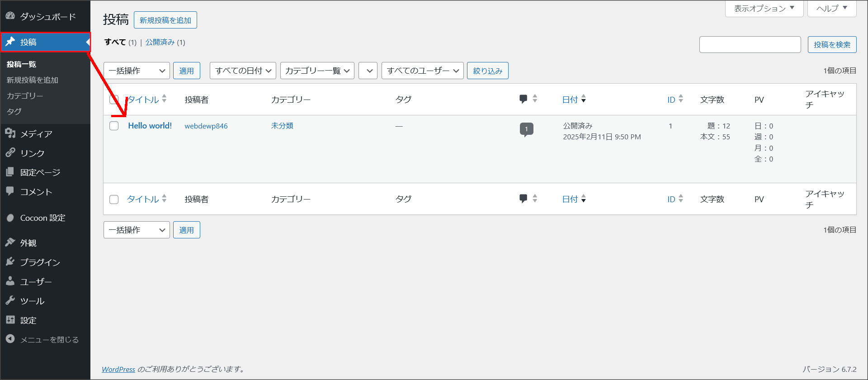
Task: Click the 未分類 category link
Action: [282, 126]
